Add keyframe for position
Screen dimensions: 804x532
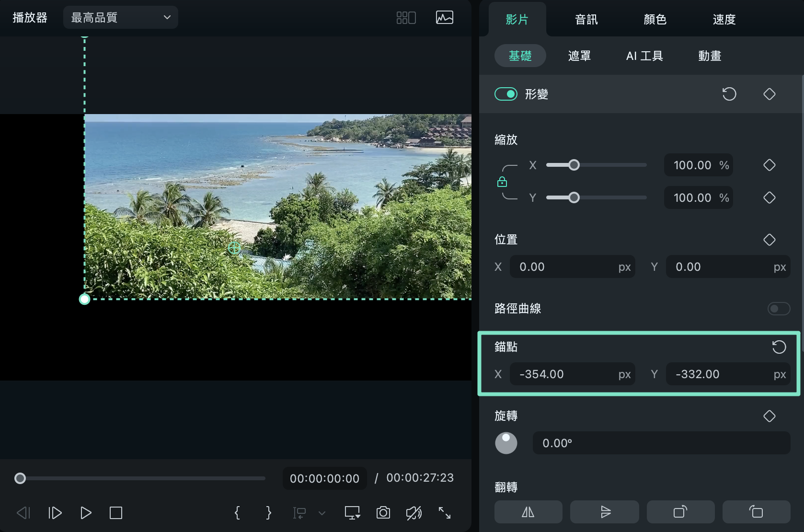pyautogui.click(x=769, y=240)
